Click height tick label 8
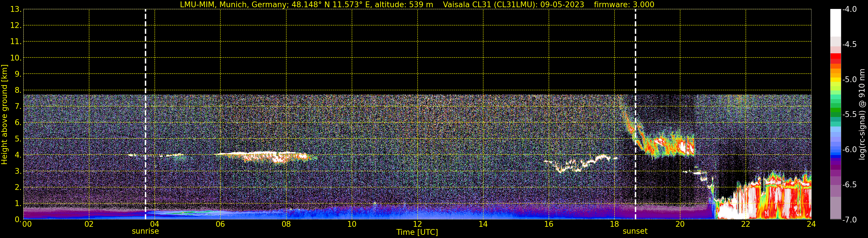 pyautogui.click(x=18, y=90)
